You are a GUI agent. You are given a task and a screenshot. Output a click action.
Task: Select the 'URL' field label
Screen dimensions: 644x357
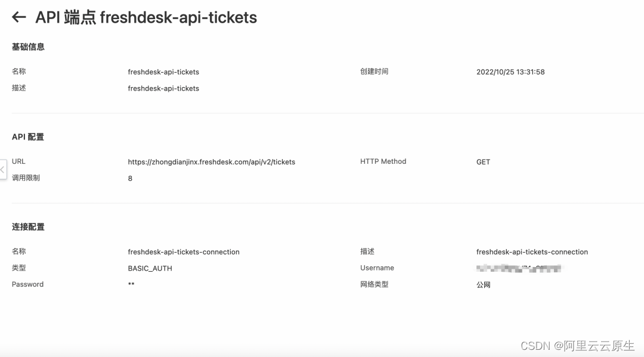(x=18, y=162)
